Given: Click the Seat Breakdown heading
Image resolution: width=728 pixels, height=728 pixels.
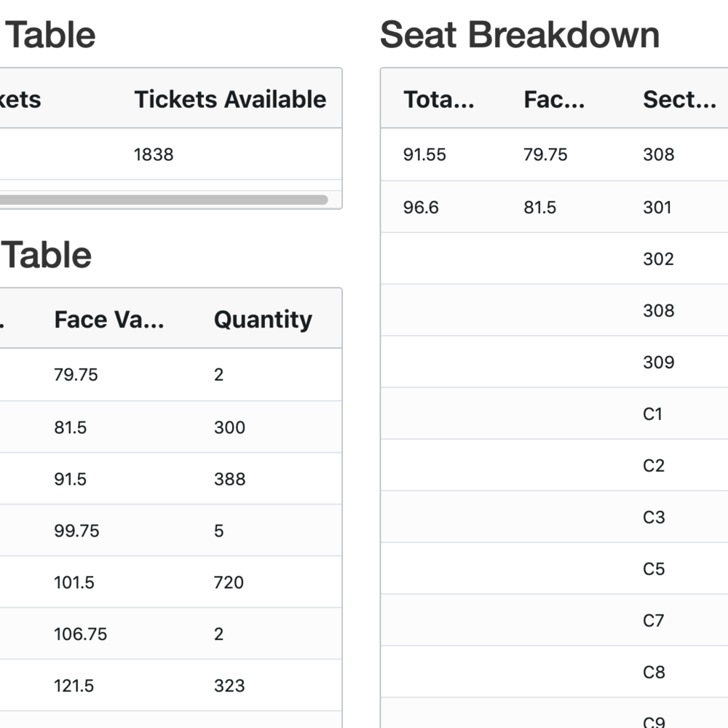Looking at the screenshot, I should [520, 35].
